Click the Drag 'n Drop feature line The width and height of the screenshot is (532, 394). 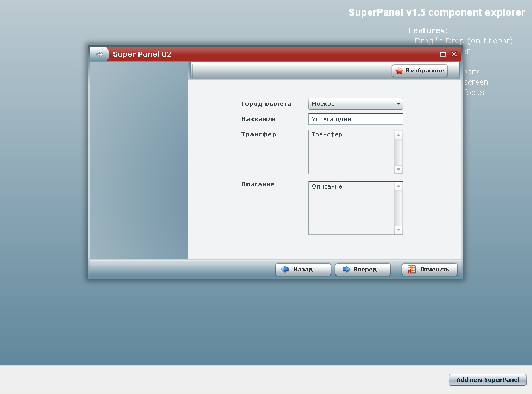coord(460,41)
